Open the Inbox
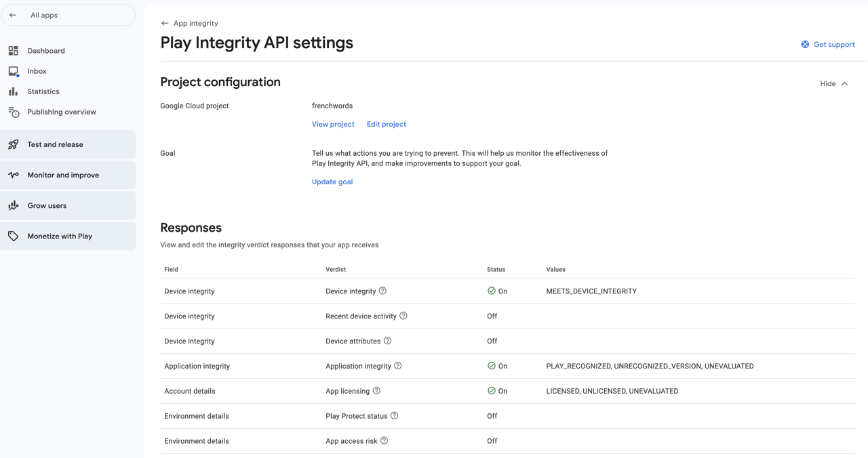 click(37, 70)
